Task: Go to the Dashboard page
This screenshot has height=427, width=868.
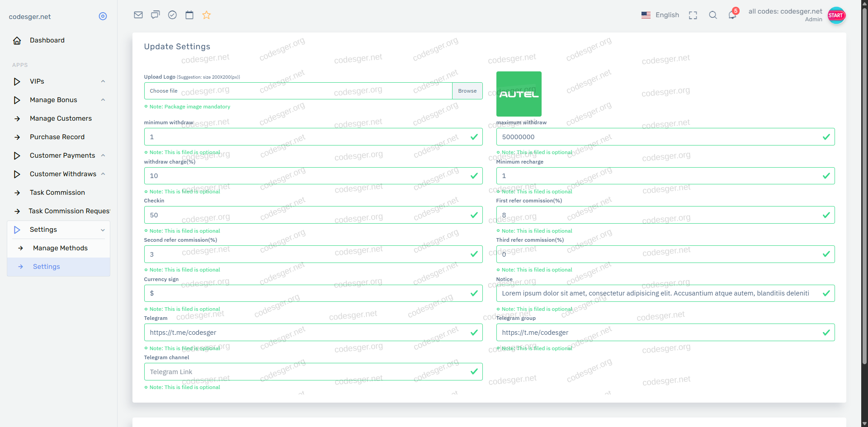Action: pyautogui.click(x=47, y=40)
